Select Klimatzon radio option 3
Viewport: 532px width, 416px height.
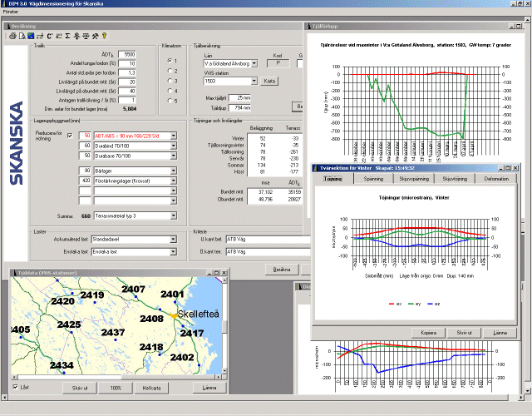pyautogui.click(x=170, y=81)
